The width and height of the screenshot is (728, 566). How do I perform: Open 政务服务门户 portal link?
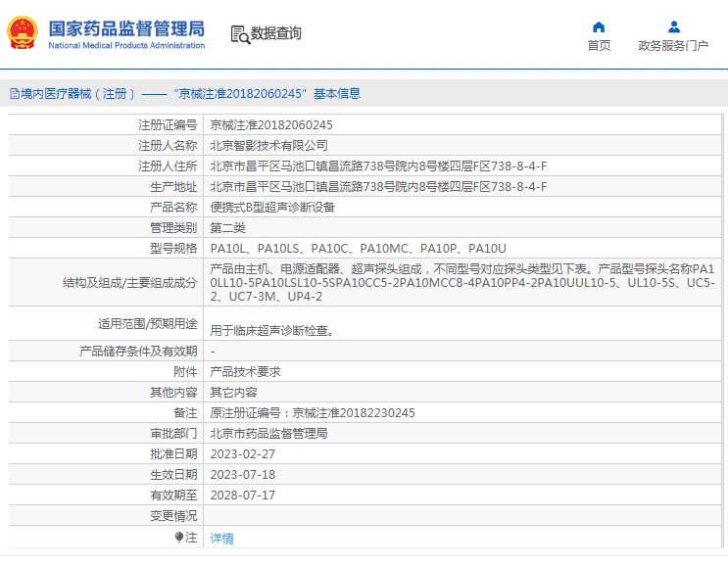(x=673, y=45)
